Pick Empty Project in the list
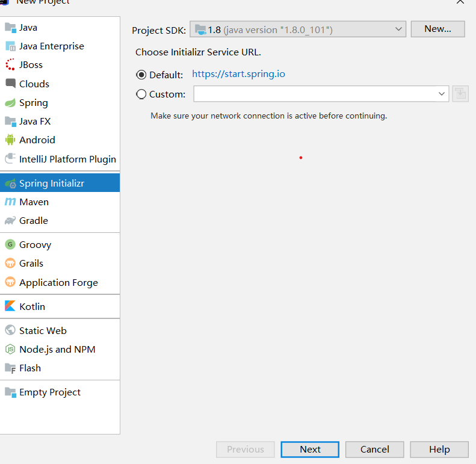The width and height of the screenshot is (476, 464). [x=60, y=392]
